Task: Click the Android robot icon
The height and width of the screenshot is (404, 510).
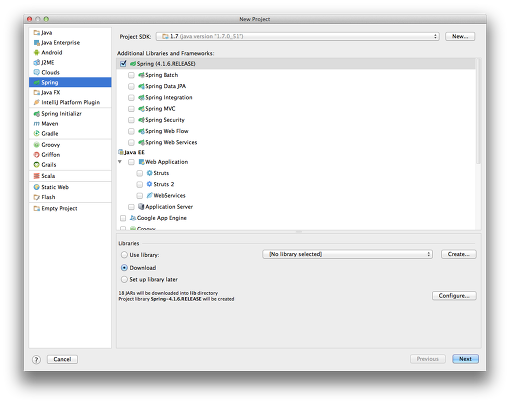Action: (x=37, y=53)
